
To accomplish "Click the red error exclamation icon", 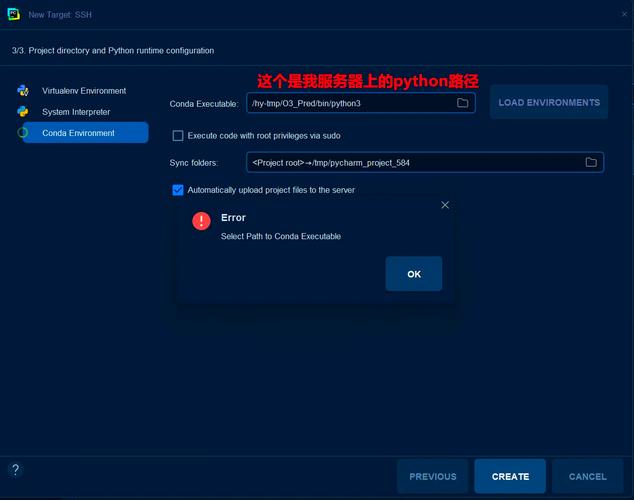I will [201, 221].
